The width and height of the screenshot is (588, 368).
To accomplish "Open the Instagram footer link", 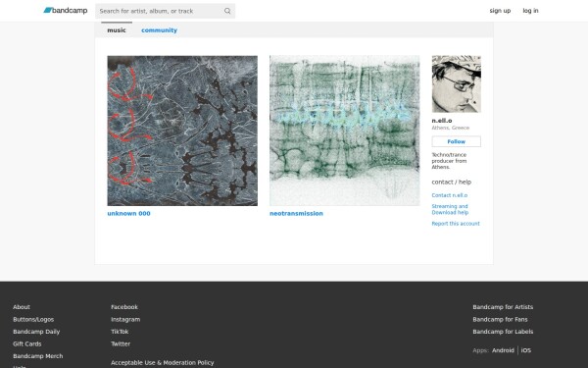I will (x=125, y=319).
